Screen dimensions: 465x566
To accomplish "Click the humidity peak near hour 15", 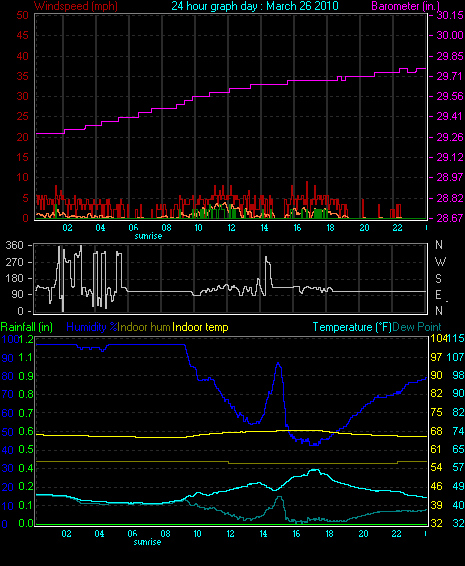I will tap(278, 364).
